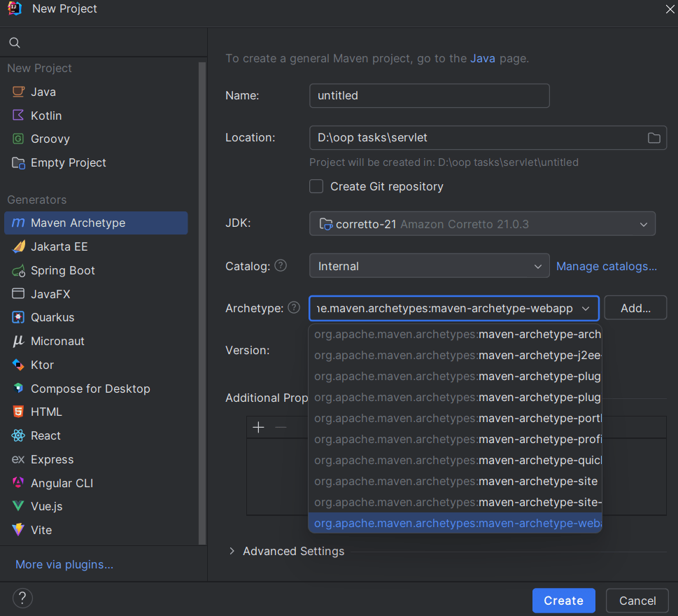Image resolution: width=678 pixels, height=616 pixels.
Task: Click the Cancel button
Action: tap(637, 601)
